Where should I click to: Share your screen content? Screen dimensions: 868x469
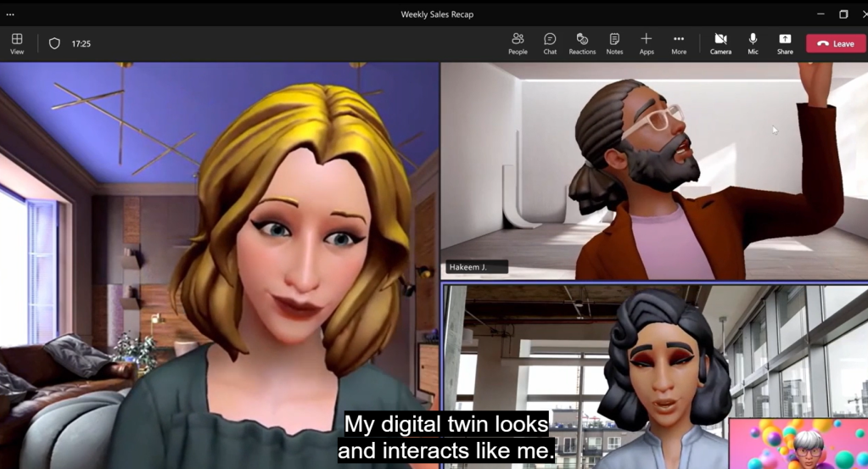click(785, 43)
